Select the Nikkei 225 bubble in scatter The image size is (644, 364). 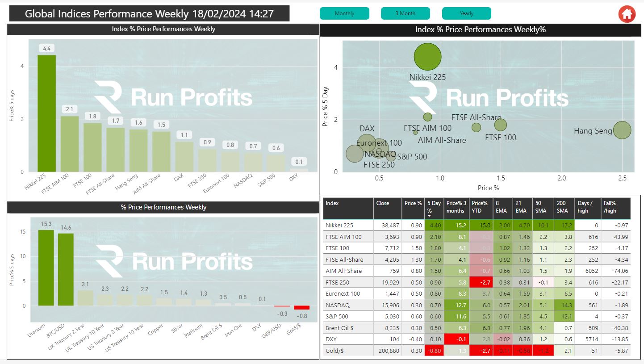point(427,57)
